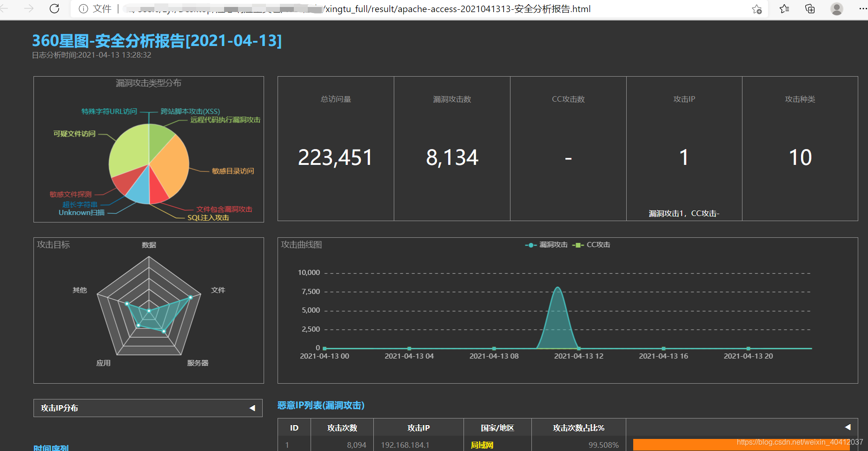Image resolution: width=868 pixels, height=451 pixels.
Task: Open the browser profile avatar
Action: pos(836,9)
